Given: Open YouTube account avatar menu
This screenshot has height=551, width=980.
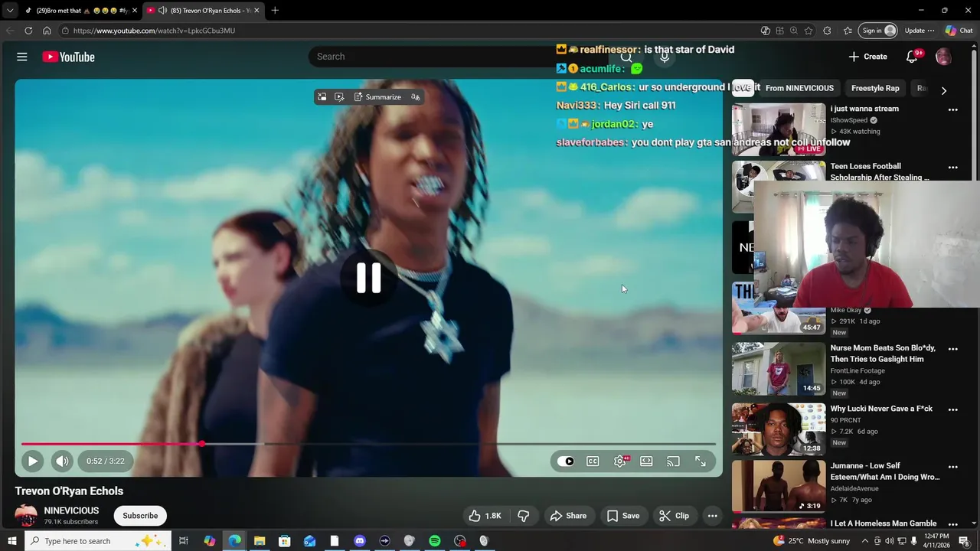Looking at the screenshot, I should click(x=943, y=57).
